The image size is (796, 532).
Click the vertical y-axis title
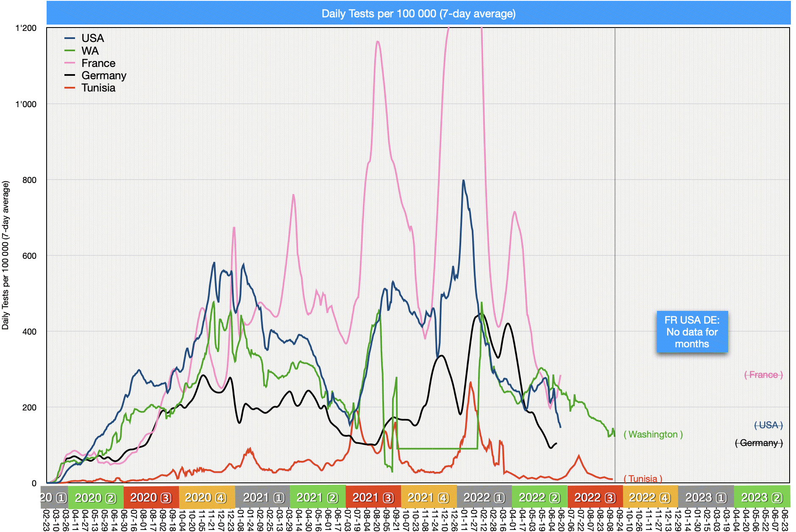pyautogui.click(x=6, y=255)
